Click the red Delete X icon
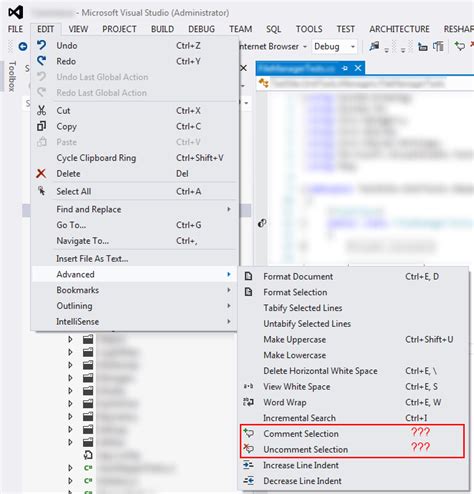 pyautogui.click(x=41, y=173)
